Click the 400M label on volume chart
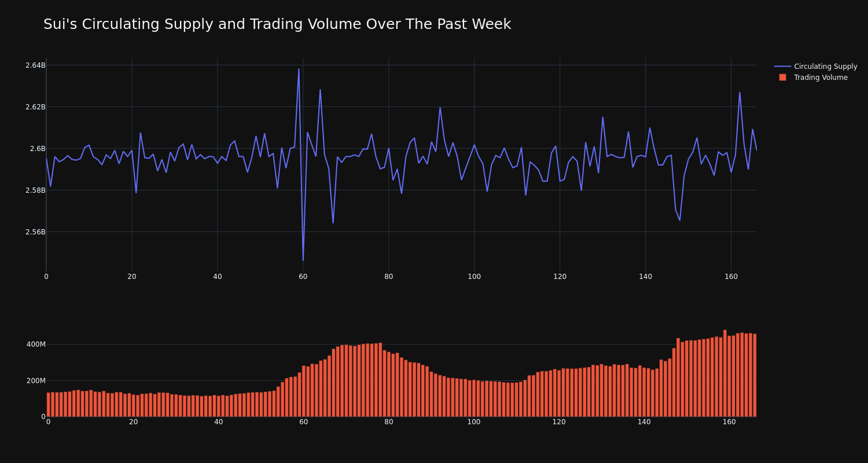Viewport: 868px width, 463px height. 36,344
